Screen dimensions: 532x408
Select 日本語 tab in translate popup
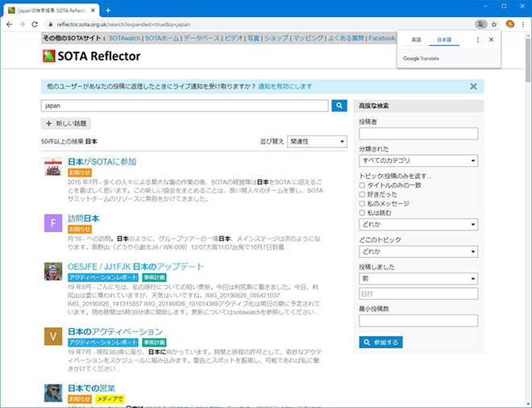pyautogui.click(x=444, y=40)
